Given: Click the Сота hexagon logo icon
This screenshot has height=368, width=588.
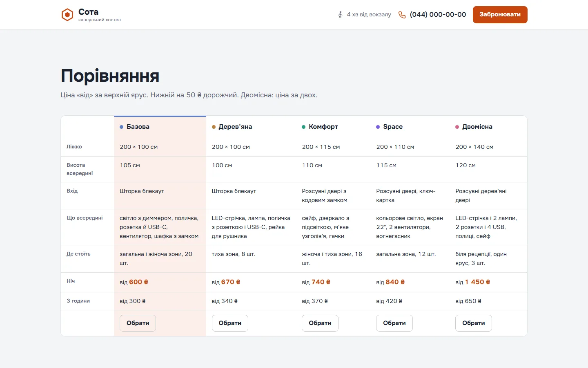Looking at the screenshot, I should click(67, 15).
